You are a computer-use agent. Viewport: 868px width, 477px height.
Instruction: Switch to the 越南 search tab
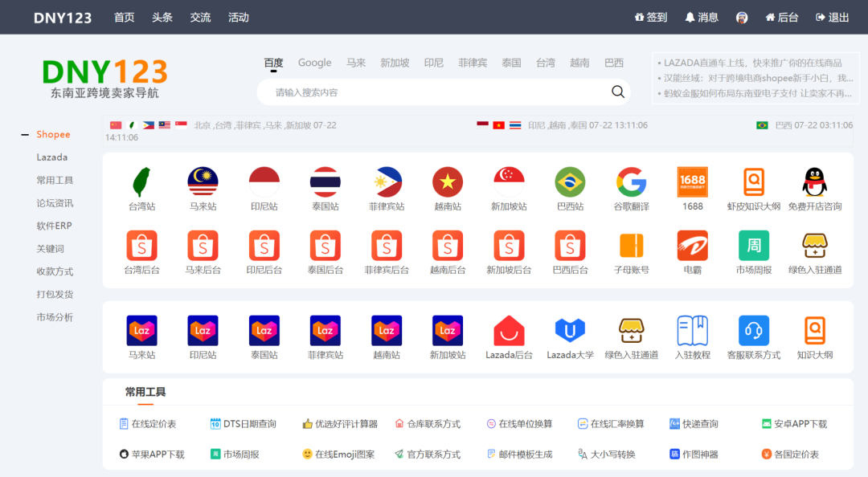point(579,63)
